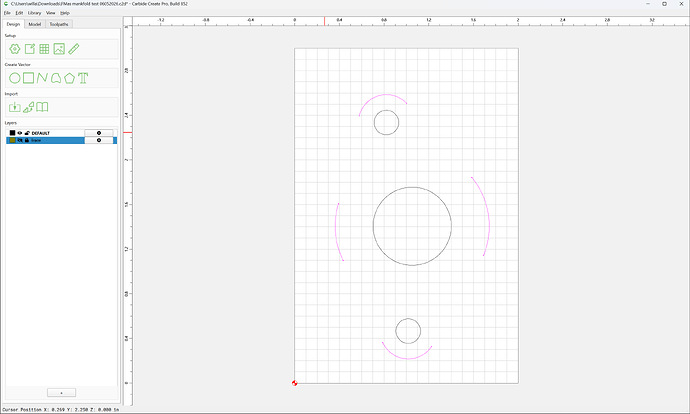Open the View menu
The image size is (690, 414).
[51, 13]
